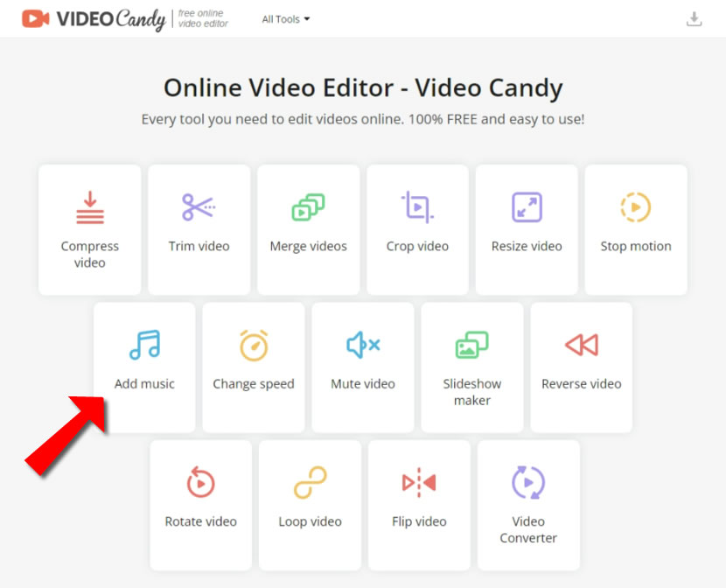This screenshot has height=588, width=726.
Task: Select the "Change speed" text label
Action: (254, 384)
